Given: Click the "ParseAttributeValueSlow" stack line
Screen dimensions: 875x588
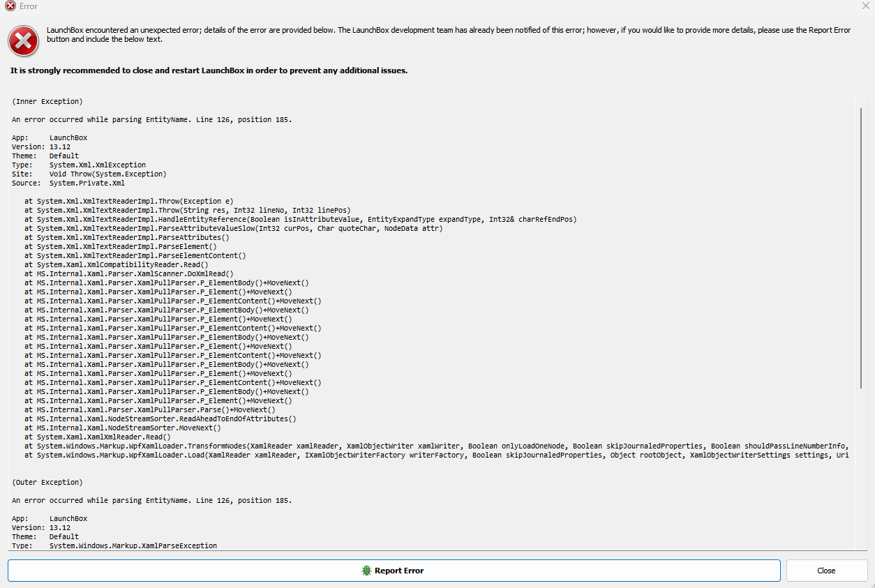Looking at the screenshot, I should click(234, 229).
